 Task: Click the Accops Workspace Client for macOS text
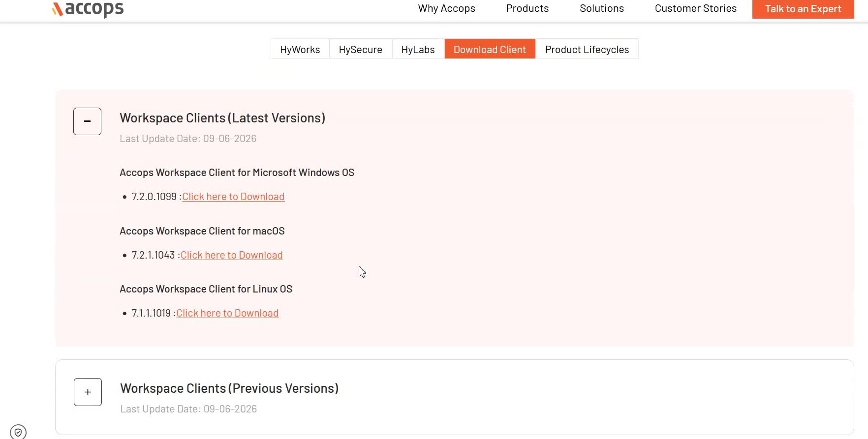point(202,231)
